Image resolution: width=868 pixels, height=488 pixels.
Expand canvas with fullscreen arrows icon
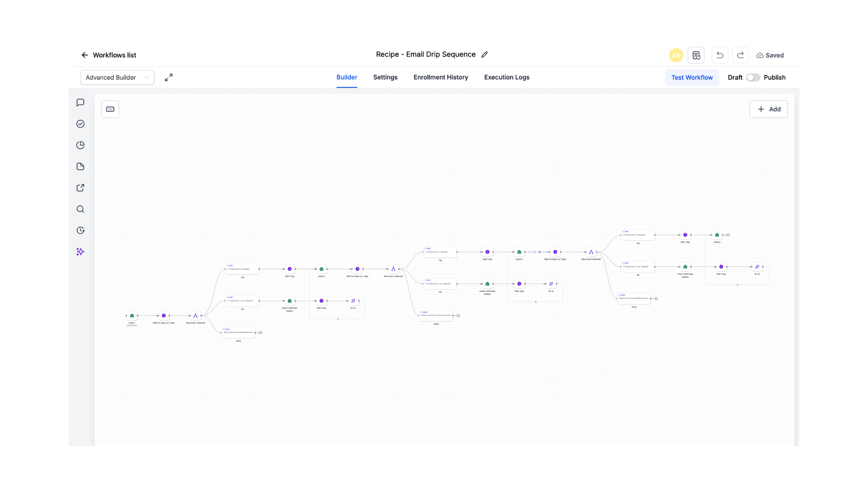[x=169, y=78]
